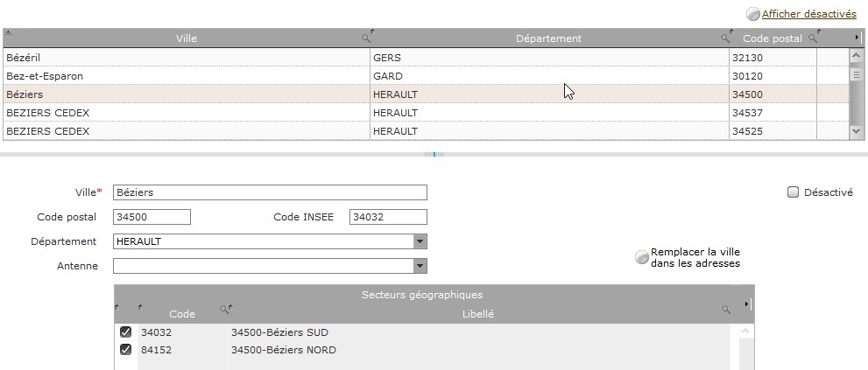The height and width of the screenshot is (370, 868).
Task: Open the Département dropdown
Action: [x=420, y=241]
